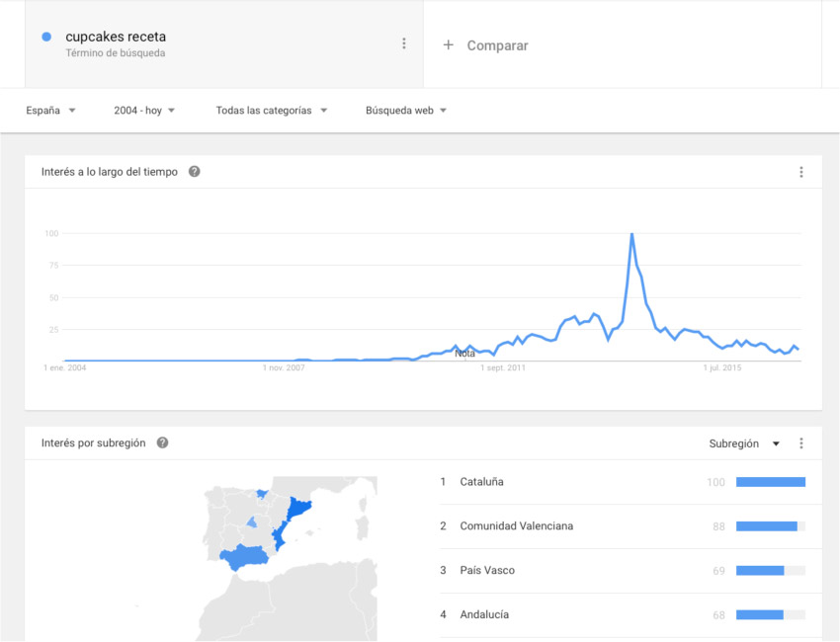
Task: Open the Búsqueda web type dropdown
Action: click(406, 110)
